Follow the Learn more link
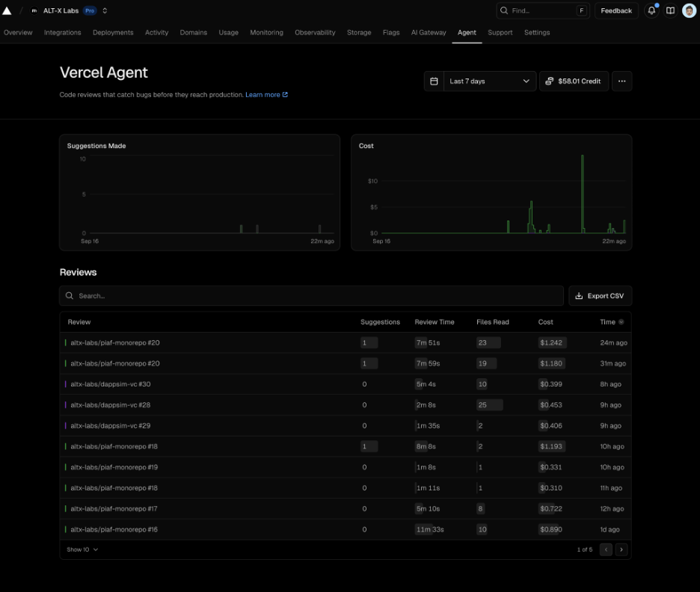The height and width of the screenshot is (592, 700). coord(266,95)
